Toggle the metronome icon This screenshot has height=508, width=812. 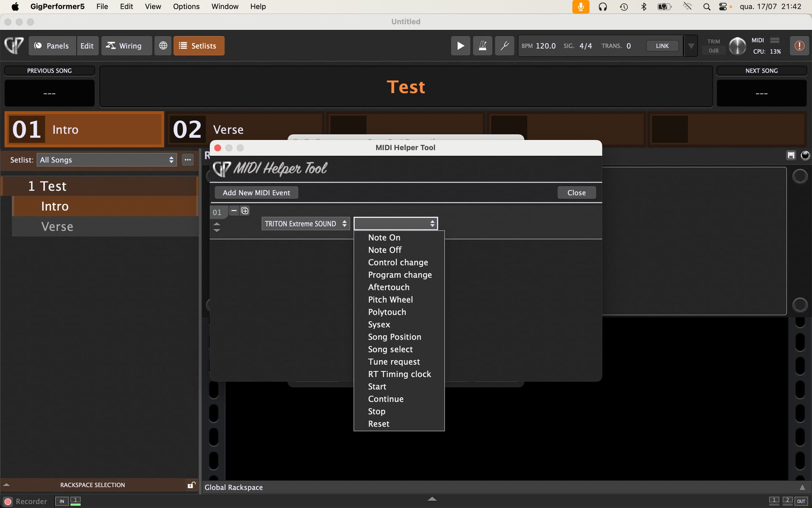[x=482, y=46]
